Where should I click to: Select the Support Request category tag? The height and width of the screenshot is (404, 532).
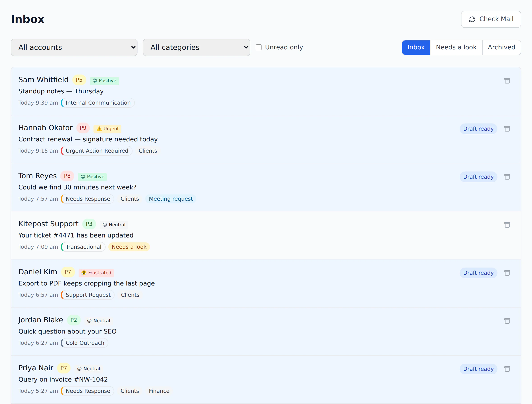pyautogui.click(x=88, y=295)
